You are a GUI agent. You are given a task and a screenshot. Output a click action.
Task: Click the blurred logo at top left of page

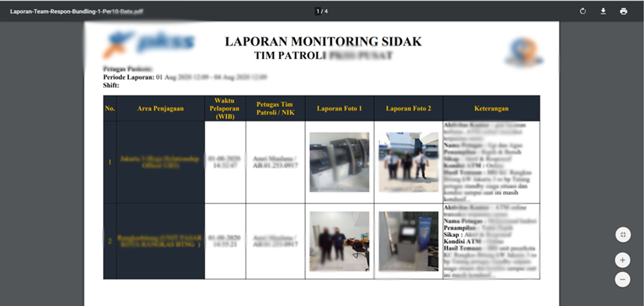point(149,44)
